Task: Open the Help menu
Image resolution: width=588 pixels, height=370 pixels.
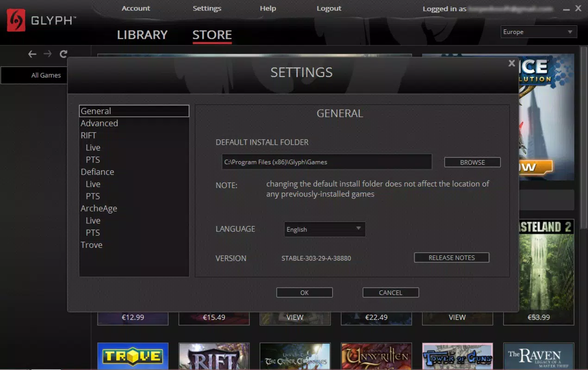Action: 268,8
